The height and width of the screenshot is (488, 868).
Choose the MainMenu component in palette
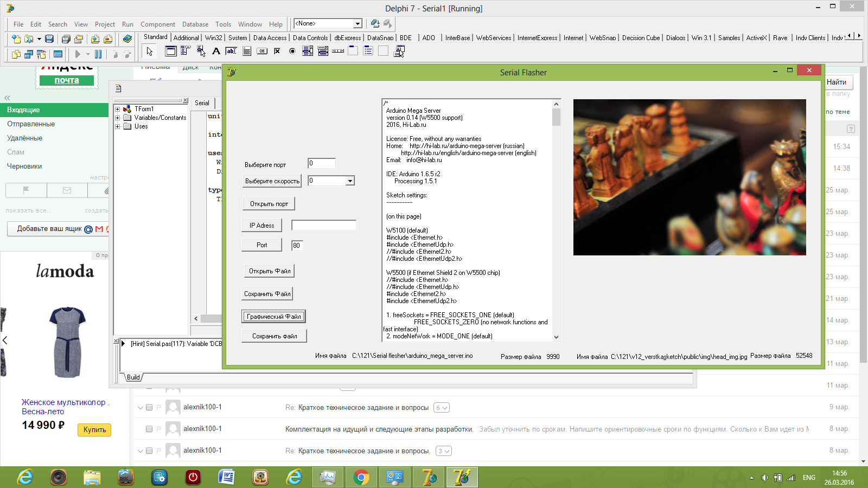pyautogui.click(x=186, y=51)
